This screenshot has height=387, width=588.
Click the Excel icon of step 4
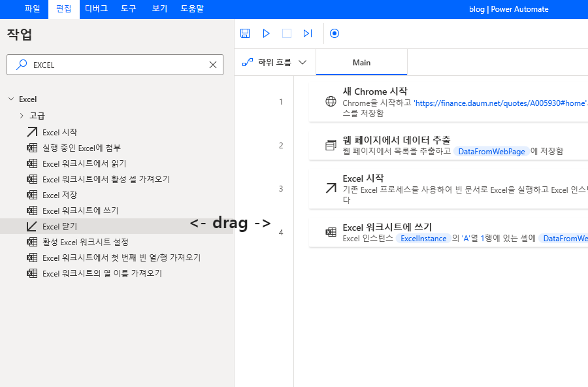pyautogui.click(x=331, y=232)
